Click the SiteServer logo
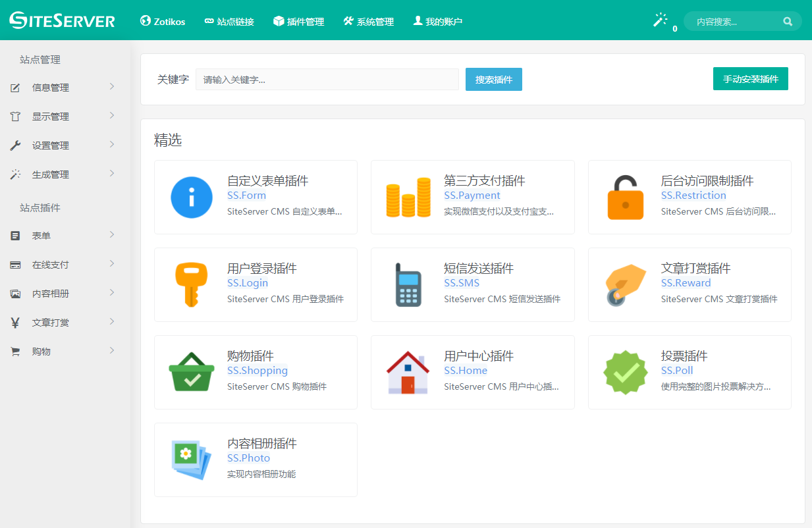 coord(63,20)
